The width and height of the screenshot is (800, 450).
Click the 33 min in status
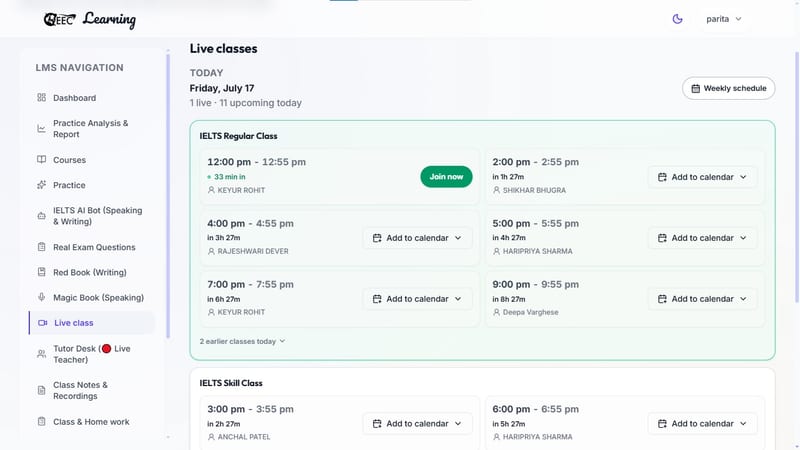pyautogui.click(x=230, y=177)
